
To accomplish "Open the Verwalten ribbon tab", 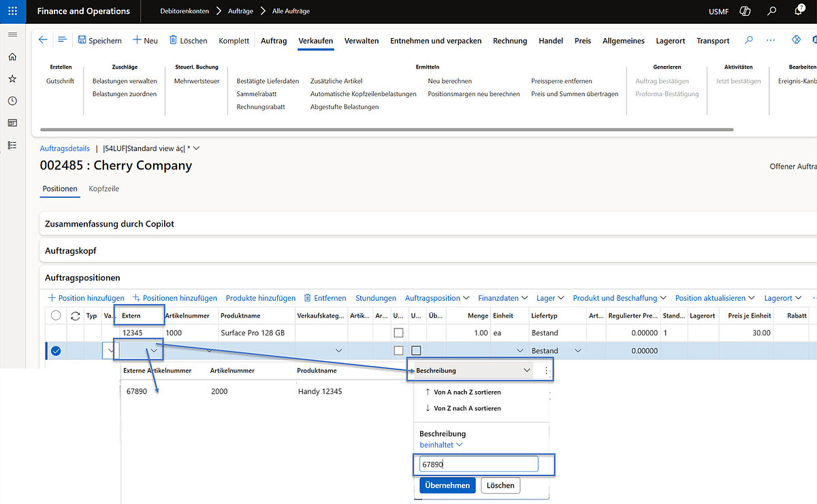I will [x=362, y=41].
